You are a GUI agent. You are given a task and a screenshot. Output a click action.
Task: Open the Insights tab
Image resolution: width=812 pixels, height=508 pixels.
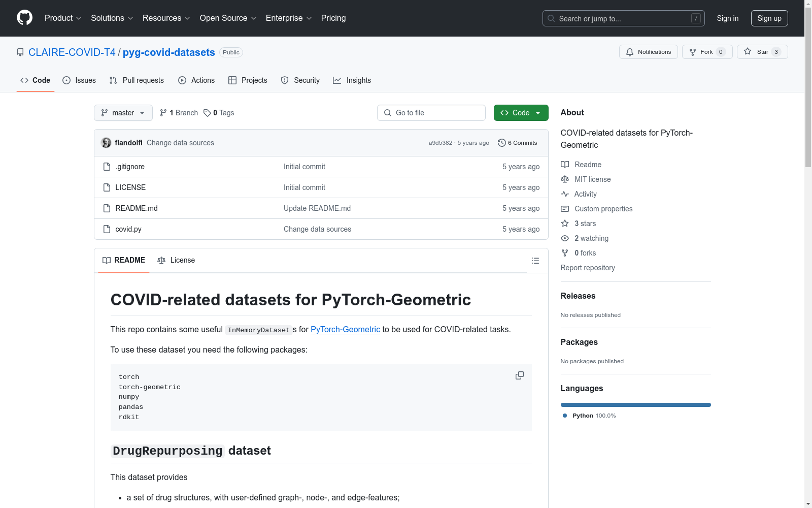click(352, 80)
